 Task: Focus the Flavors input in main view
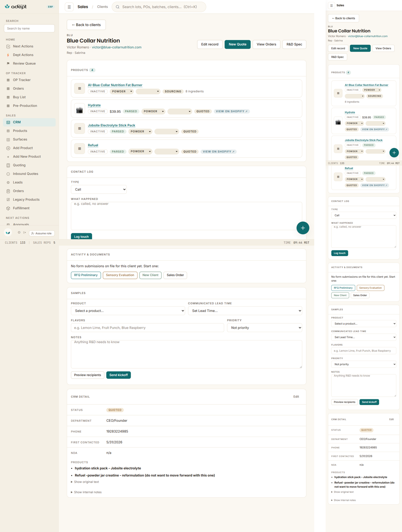tap(147, 328)
